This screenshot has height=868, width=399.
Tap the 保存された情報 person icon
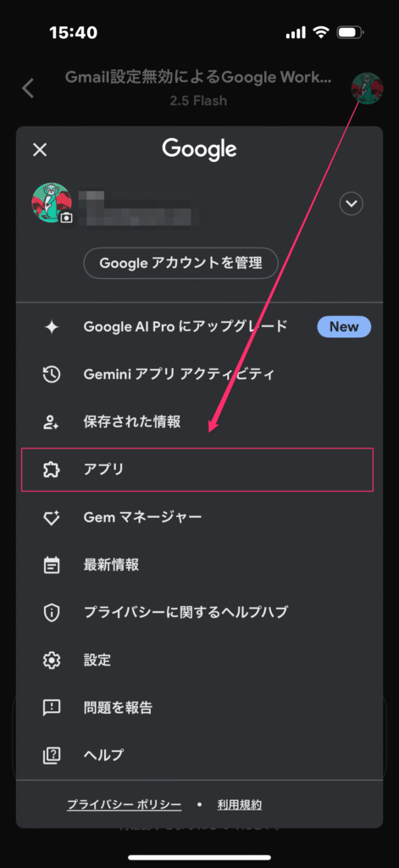[52, 422]
